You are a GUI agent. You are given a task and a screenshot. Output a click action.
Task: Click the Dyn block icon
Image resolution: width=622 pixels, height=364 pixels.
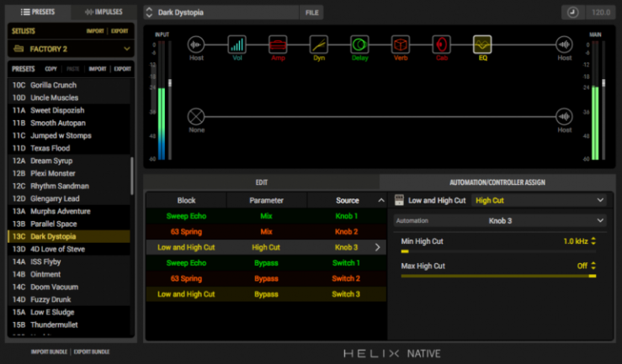click(x=318, y=44)
